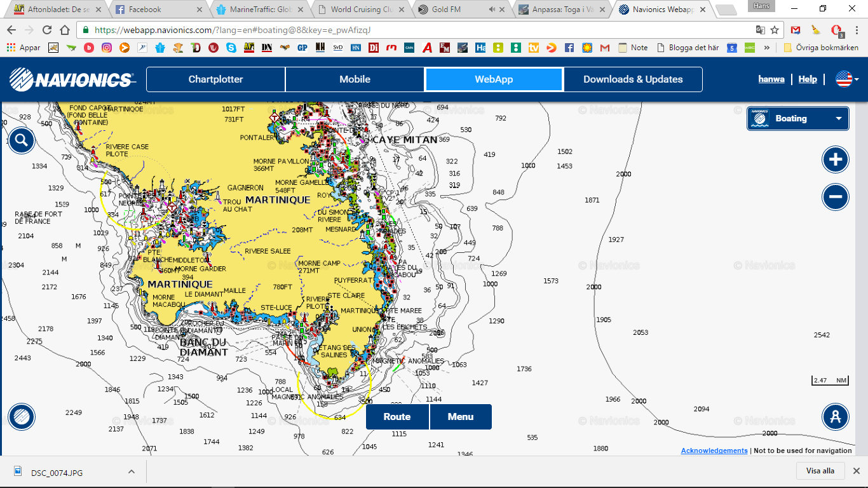
Task: Click the magnifier search icon on map
Action: point(22,140)
